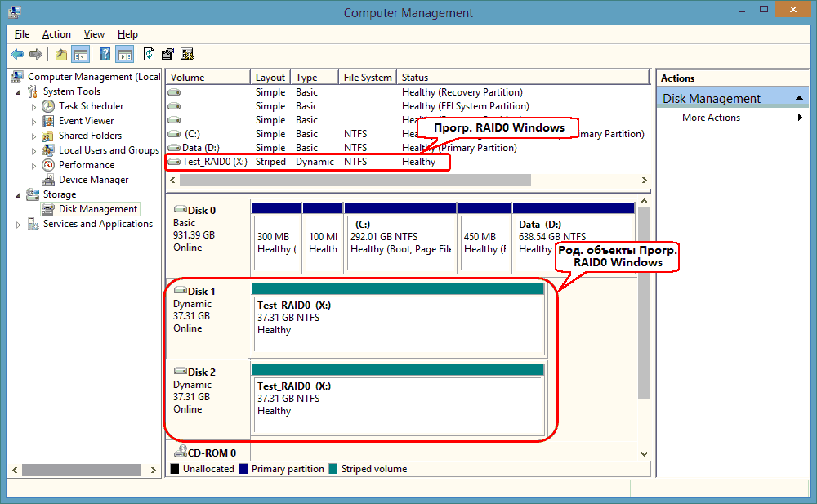The image size is (817, 504).
Task: Click the CD-ROM 0 disc icon
Action: click(x=181, y=452)
